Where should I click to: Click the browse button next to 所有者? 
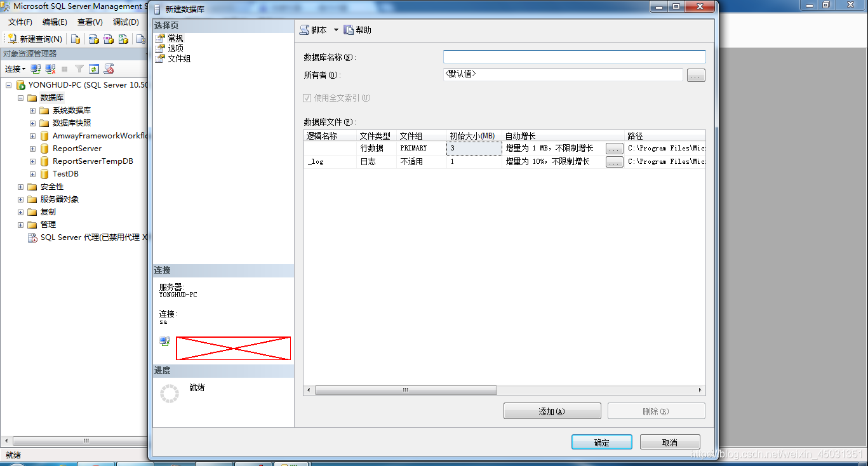(x=696, y=76)
